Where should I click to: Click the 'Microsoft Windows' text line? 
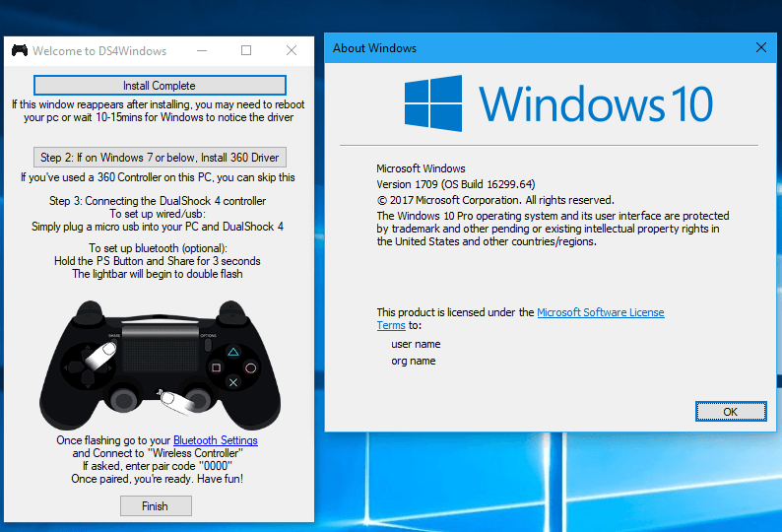click(x=421, y=168)
